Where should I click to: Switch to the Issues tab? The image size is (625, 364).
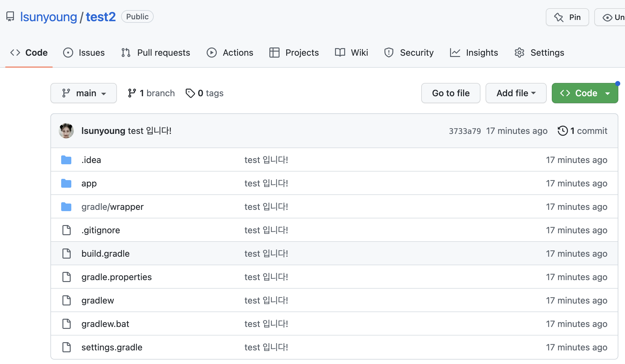click(84, 53)
